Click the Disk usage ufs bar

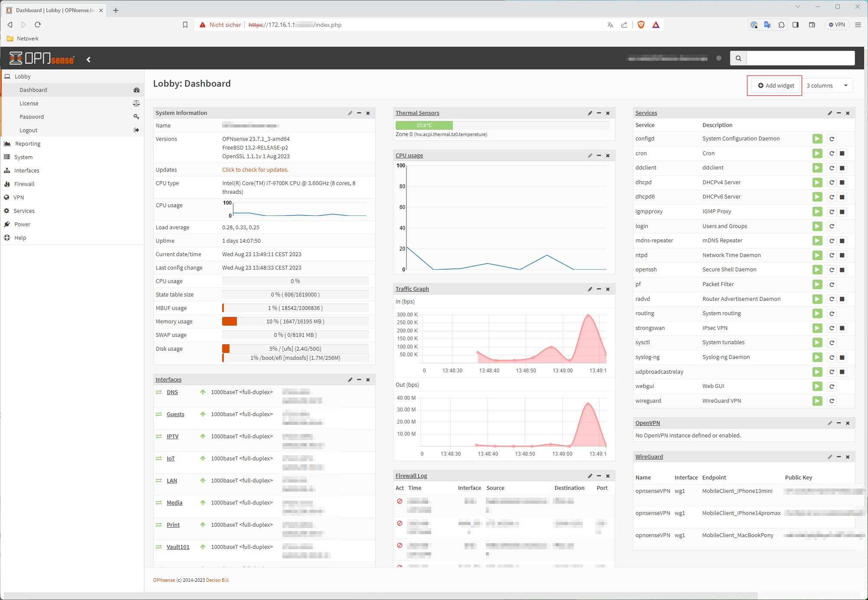coord(295,349)
